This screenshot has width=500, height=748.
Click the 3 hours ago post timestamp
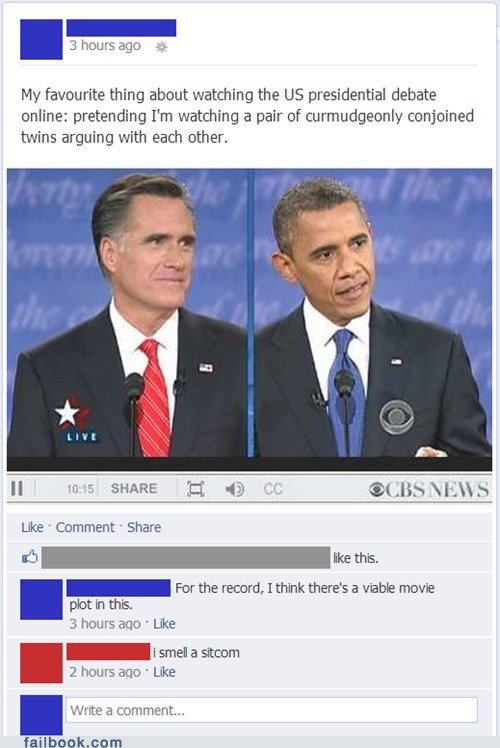(105, 45)
